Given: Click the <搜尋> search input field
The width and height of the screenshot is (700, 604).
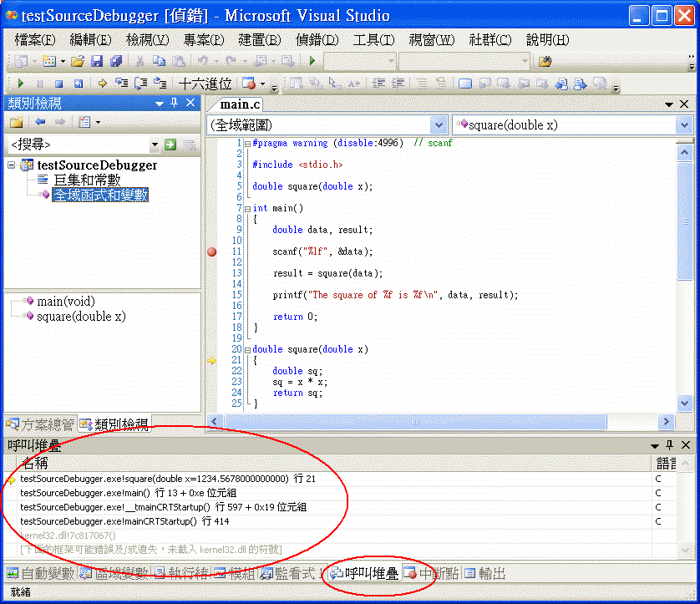Looking at the screenshot, I should tap(79, 145).
